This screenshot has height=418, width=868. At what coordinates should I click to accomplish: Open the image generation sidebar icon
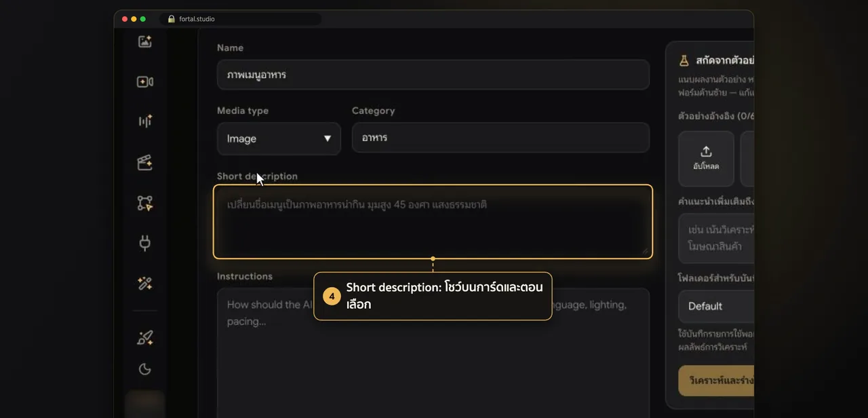145,41
